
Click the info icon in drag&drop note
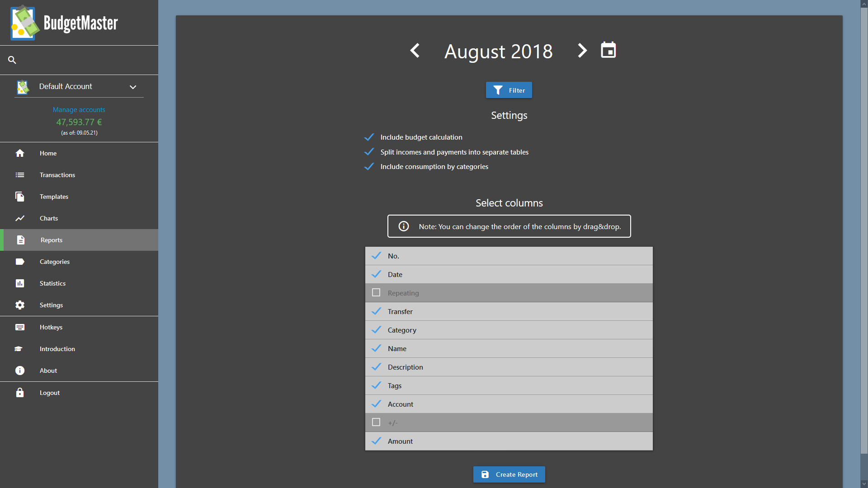pos(404,226)
